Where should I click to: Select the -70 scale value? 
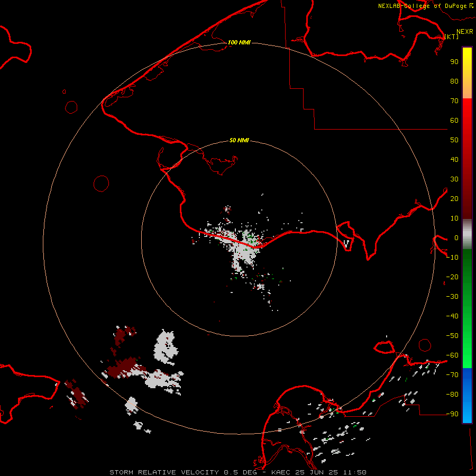point(452,375)
